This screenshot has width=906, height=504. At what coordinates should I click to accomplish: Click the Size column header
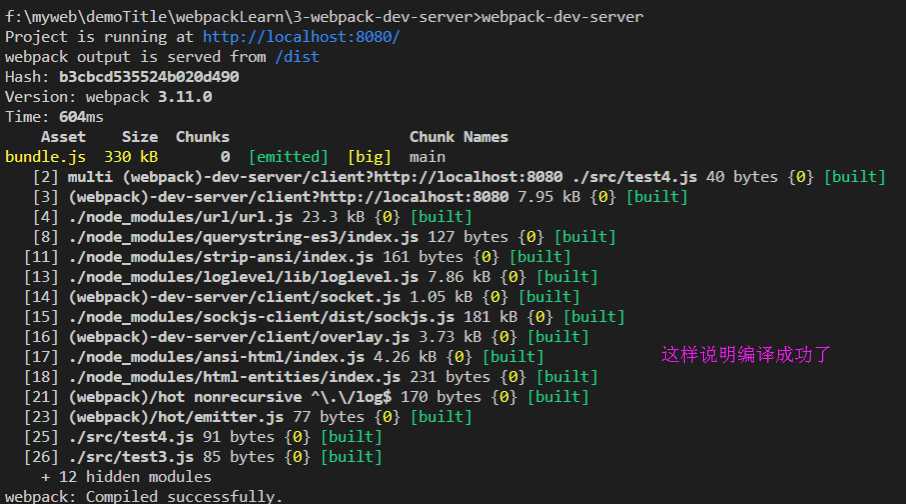(x=139, y=137)
